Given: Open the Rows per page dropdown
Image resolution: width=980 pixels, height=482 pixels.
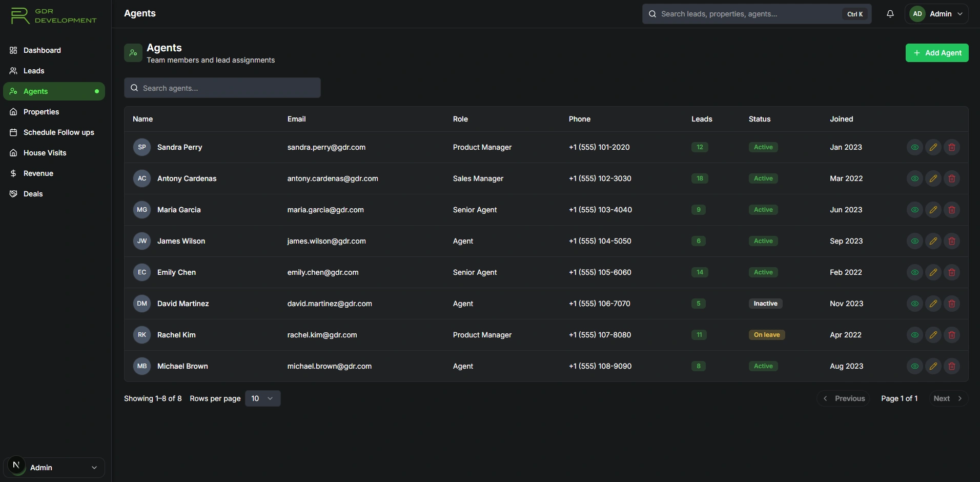Looking at the screenshot, I should point(263,398).
